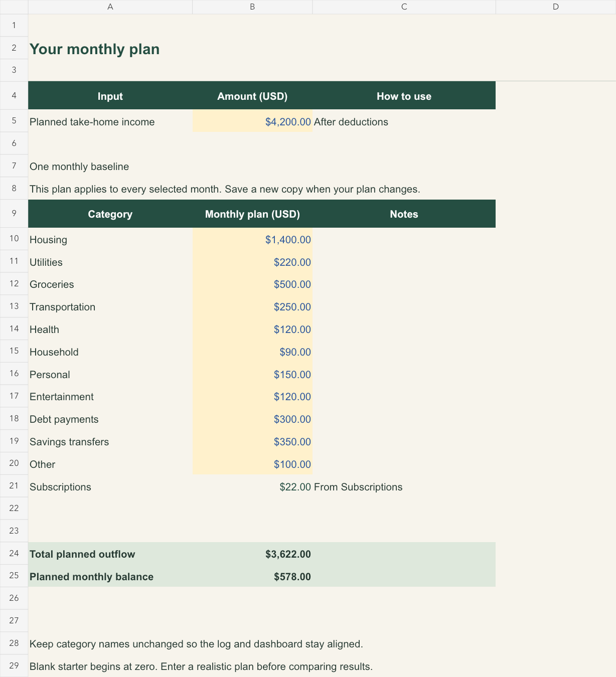
Task: Click the Subscriptions category cell
Action: point(110,486)
